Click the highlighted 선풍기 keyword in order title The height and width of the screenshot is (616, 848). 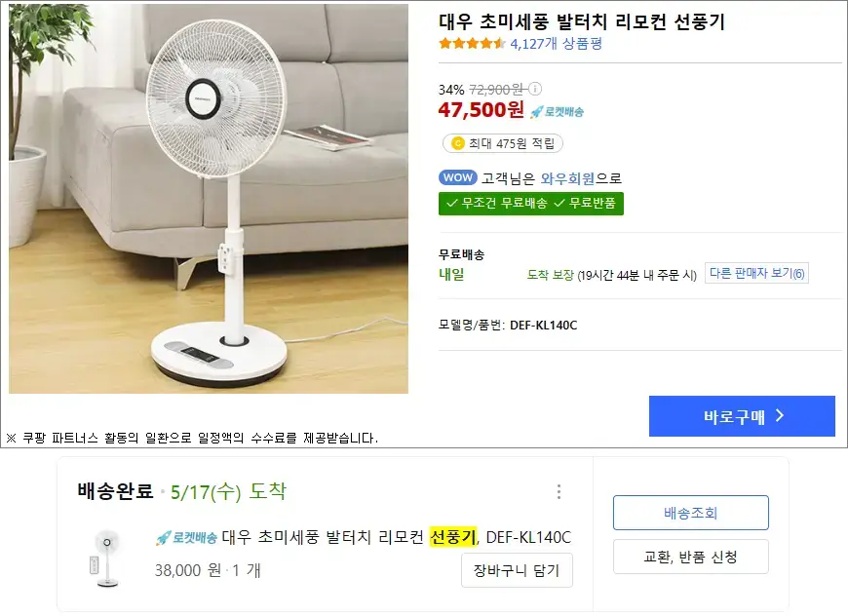click(453, 537)
